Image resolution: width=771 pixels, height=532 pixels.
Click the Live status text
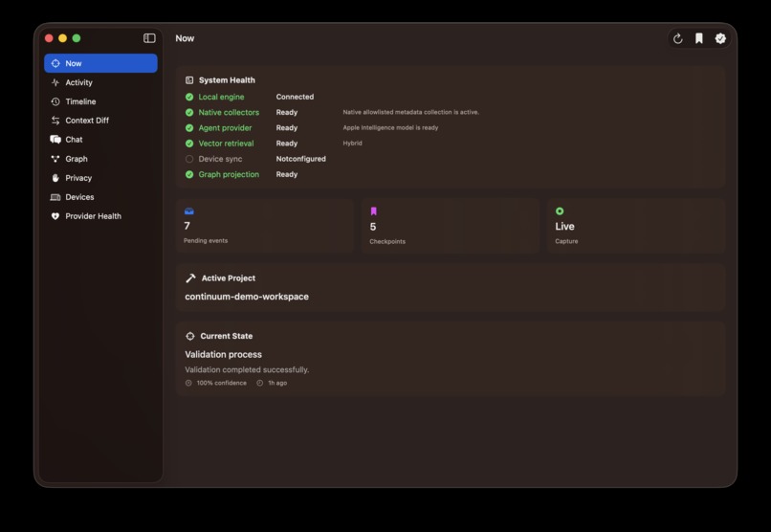564,227
